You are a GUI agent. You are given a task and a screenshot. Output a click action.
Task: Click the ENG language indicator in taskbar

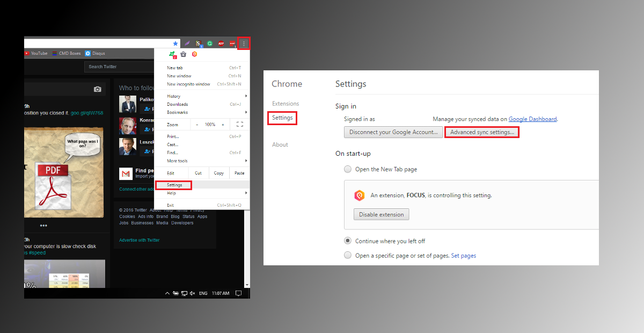click(x=203, y=293)
